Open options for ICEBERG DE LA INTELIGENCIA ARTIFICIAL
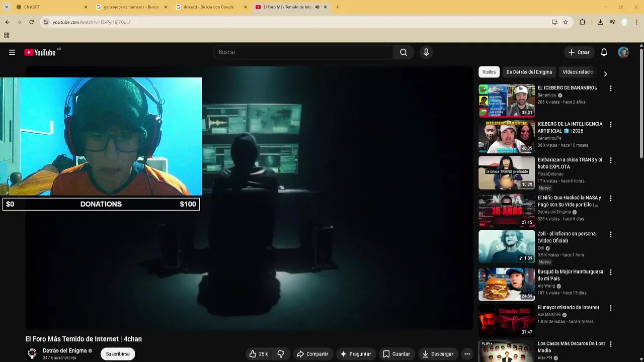This screenshot has height=362, width=644. click(x=611, y=125)
